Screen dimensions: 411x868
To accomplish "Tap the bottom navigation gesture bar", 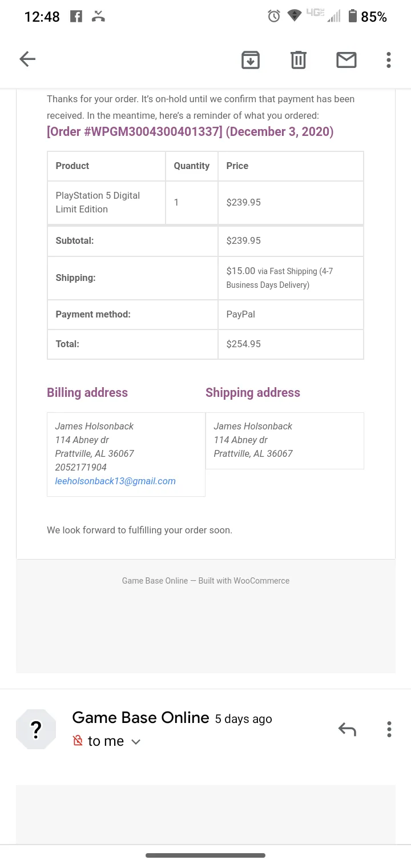I will coord(205,855).
